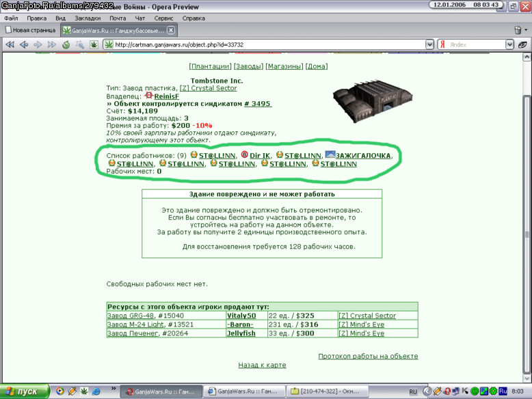Open the пуск Start button
The width and height of the screenshot is (532, 399).
click(25, 391)
